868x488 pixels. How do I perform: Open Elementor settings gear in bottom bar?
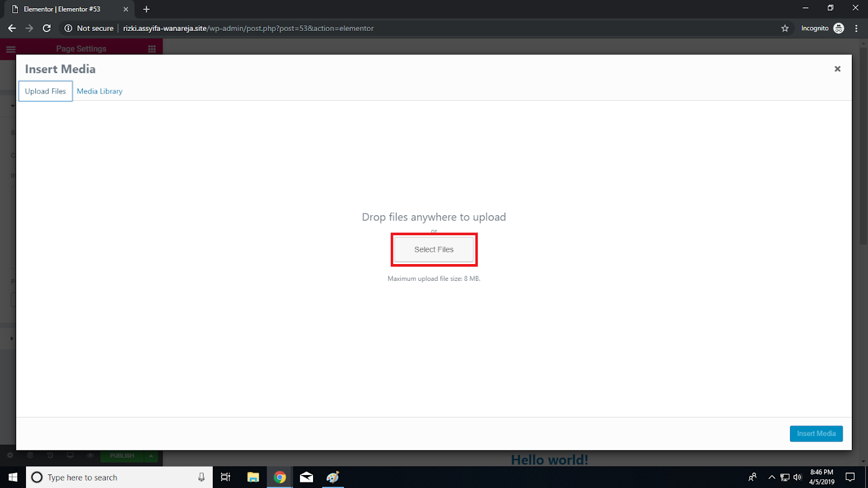click(x=10, y=455)
